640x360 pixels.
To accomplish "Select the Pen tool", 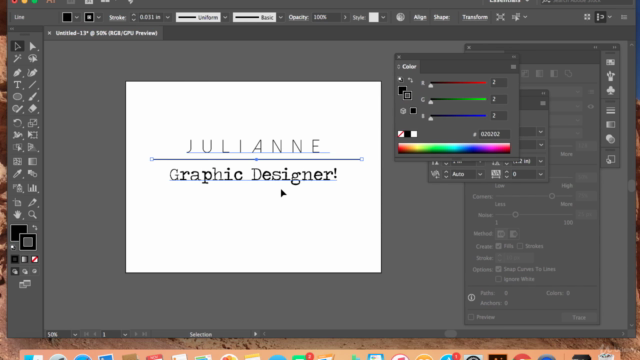I will (x=17, y=73).
